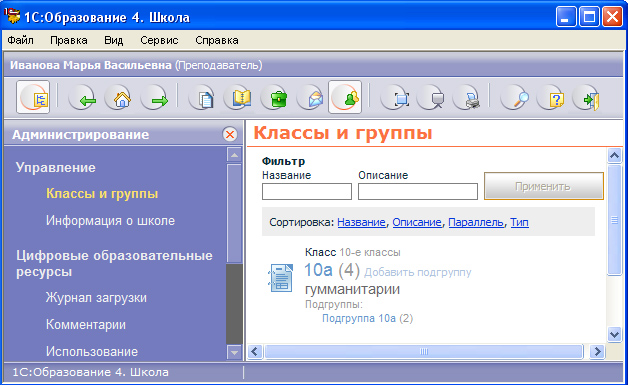Image resolution: width=628 pixels, height=385 pixels.
Task: Click Цифровые образовательные ресурсы heading
Action: pyautogui.click(x=114, y=263)
